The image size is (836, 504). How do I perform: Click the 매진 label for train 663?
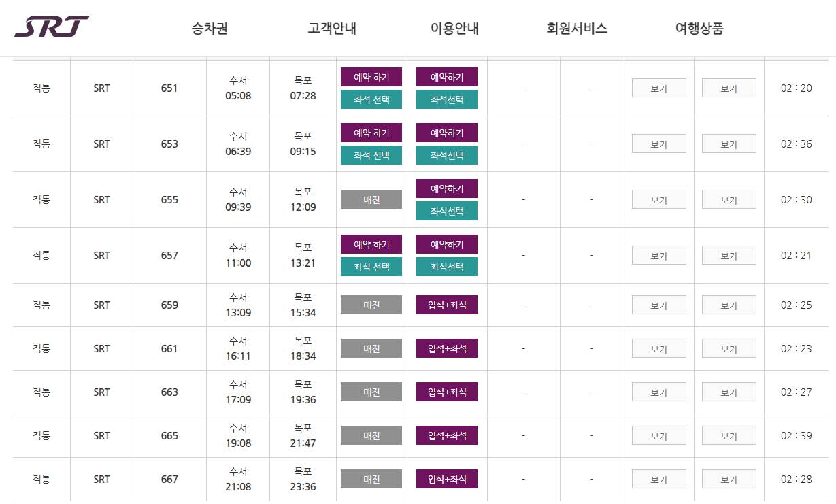[371, 392]
